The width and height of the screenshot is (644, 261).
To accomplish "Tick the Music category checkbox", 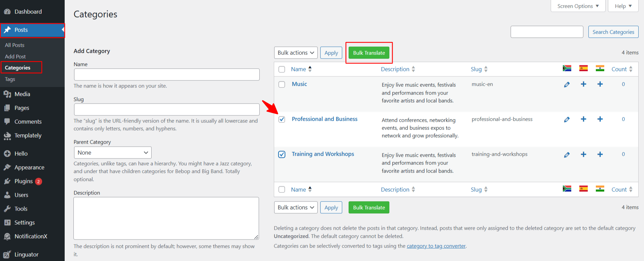I will click(282, 84).
